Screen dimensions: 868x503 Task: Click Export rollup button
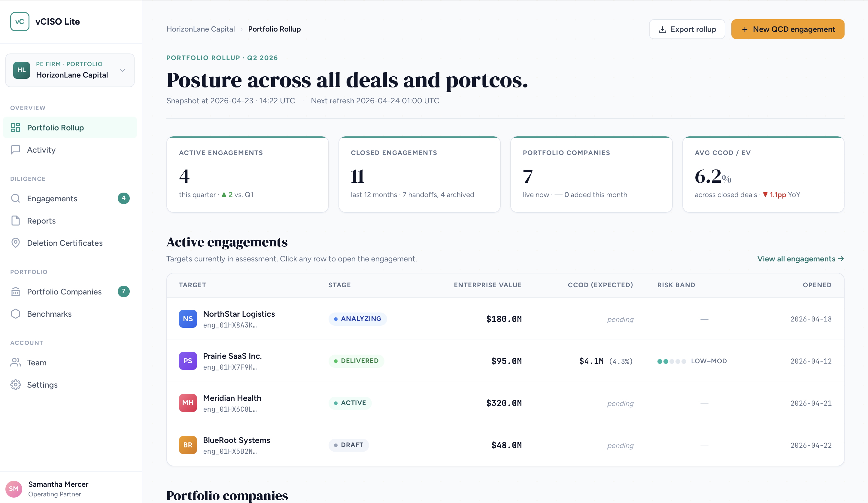coord(687,29)
